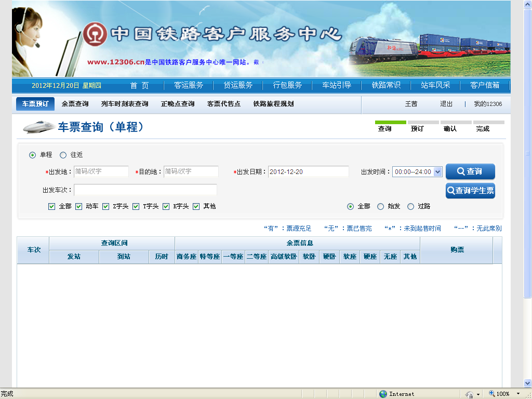Switch to the 正晚点查询 tab
532x399 pixels.
click(x=178, y=104)
